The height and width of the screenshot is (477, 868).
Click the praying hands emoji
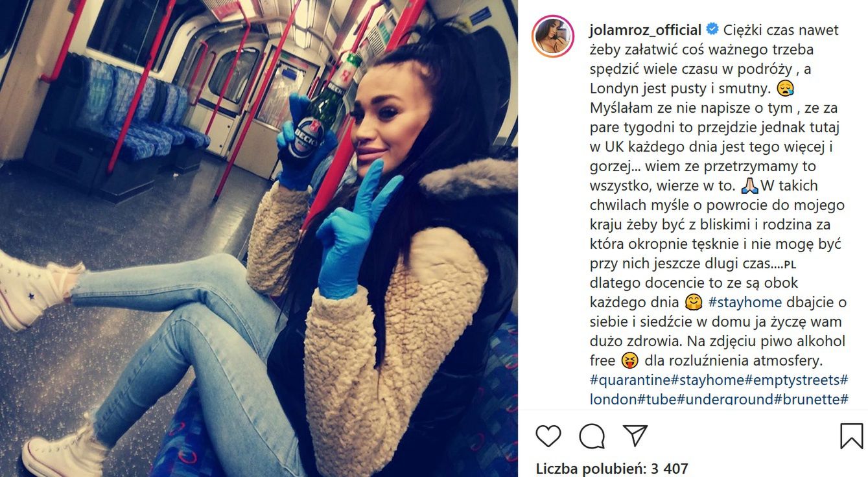pyautogui.click(x=750, y=185)
